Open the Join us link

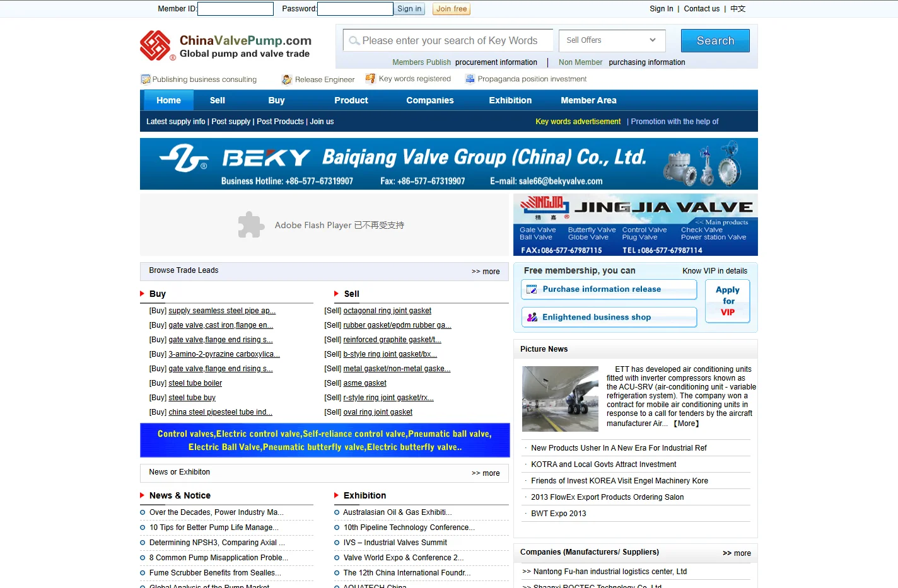[322, 122]
